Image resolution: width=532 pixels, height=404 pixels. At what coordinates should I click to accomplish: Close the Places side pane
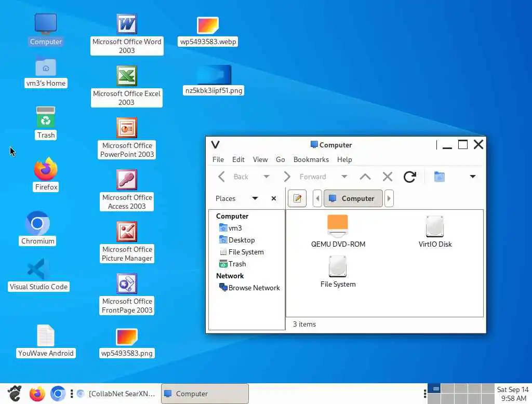click(x=274, y=198)
